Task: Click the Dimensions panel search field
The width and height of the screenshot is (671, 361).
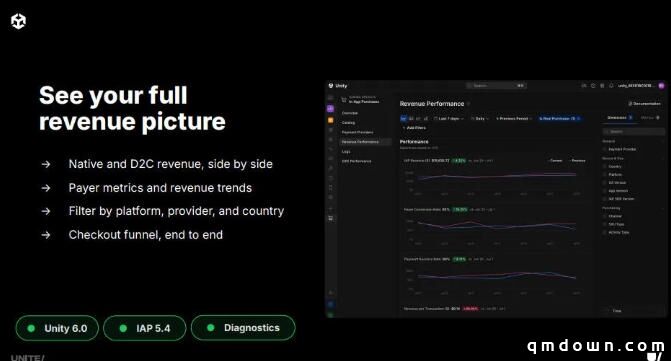Action: click(x=633, y=131)
